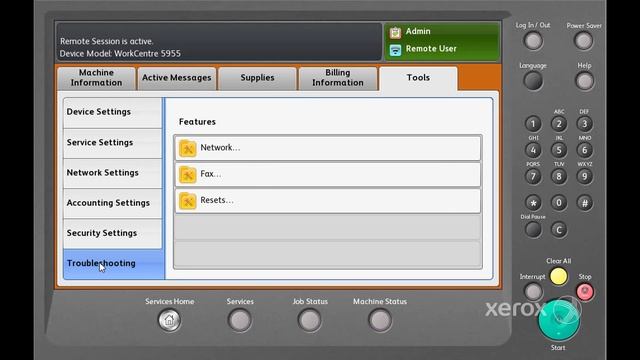Select the Tools tab

tap(418, 78)
